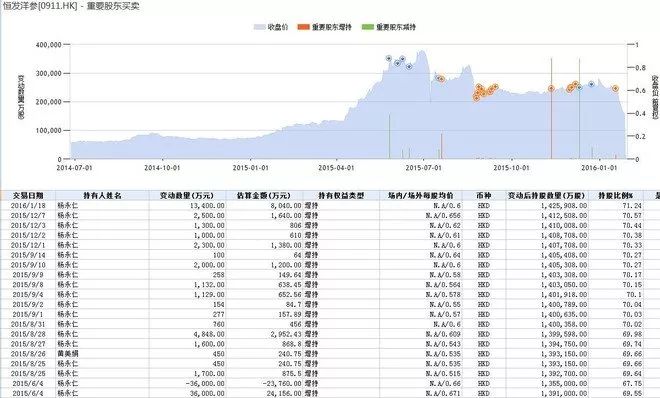Click the x-axis label 2015-01-01
This screenshot has width=660, height=398.
pos(250,167)
